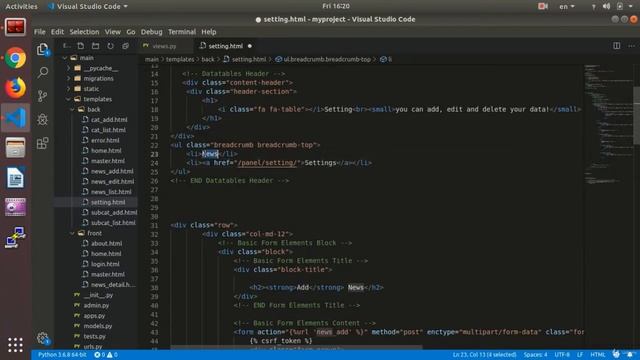Open Show Applications grid in dock
Viewport: 640px width, 360px height.
(15, 345)
